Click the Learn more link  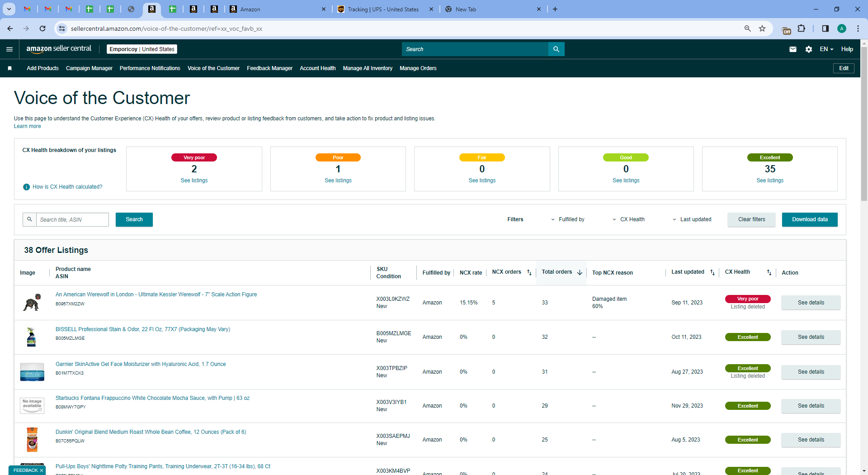click(27, 126)
